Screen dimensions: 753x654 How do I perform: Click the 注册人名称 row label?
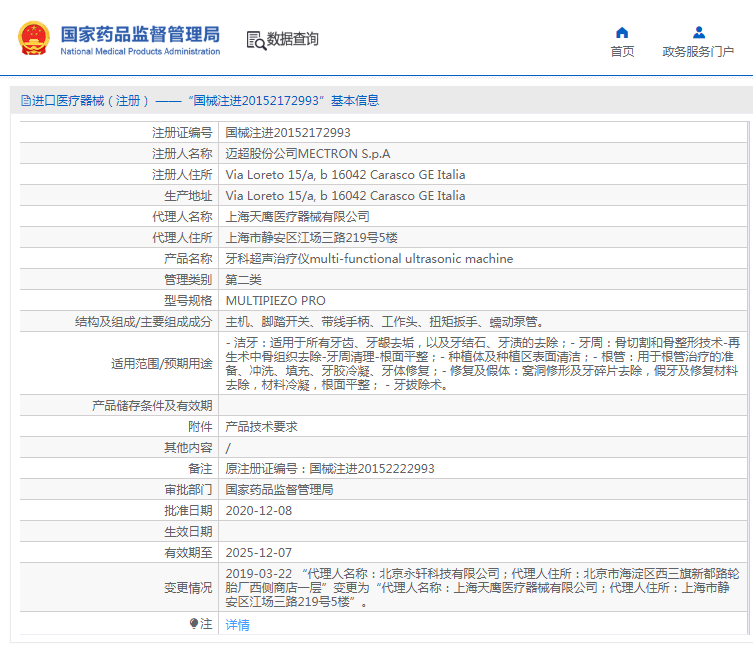coord(182,154)
